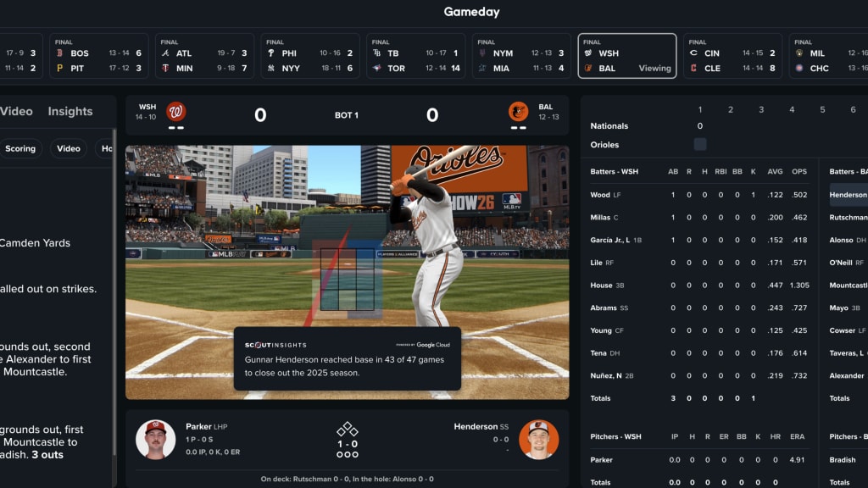
Task: Open the Video tab in the left panel
Action: tap(16, 111)
